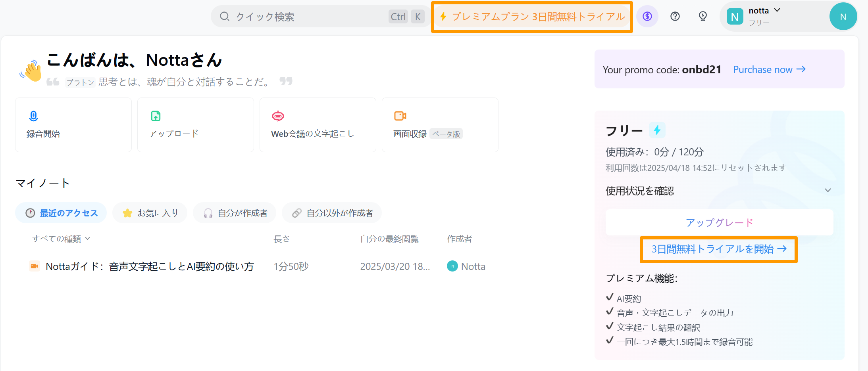The width and height of the screenshot is (868, 371).
Task: Click the 2025/03/20 18... date cell
Action: (x=395, y=266)
